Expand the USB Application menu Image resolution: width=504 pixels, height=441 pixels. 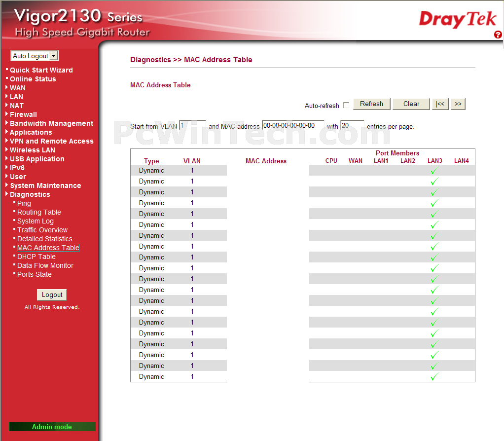click(x=37, y=159)
